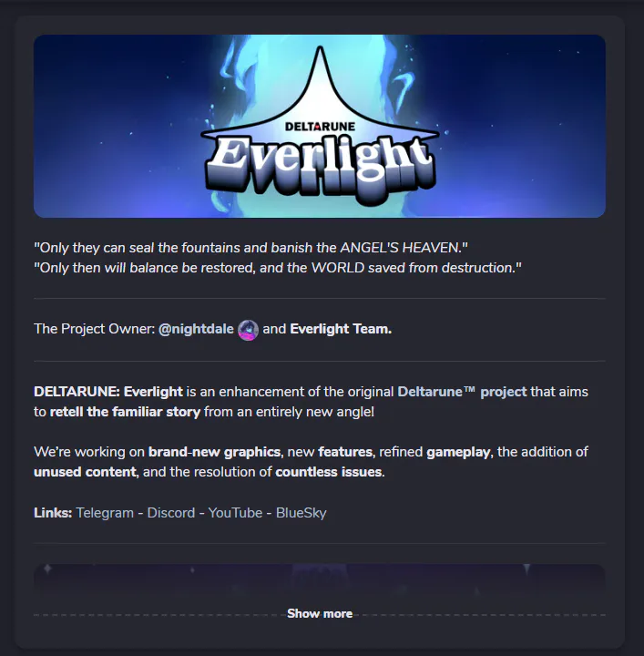
Task: Open the Everlight banner image
Action: (x=320, y=126)
